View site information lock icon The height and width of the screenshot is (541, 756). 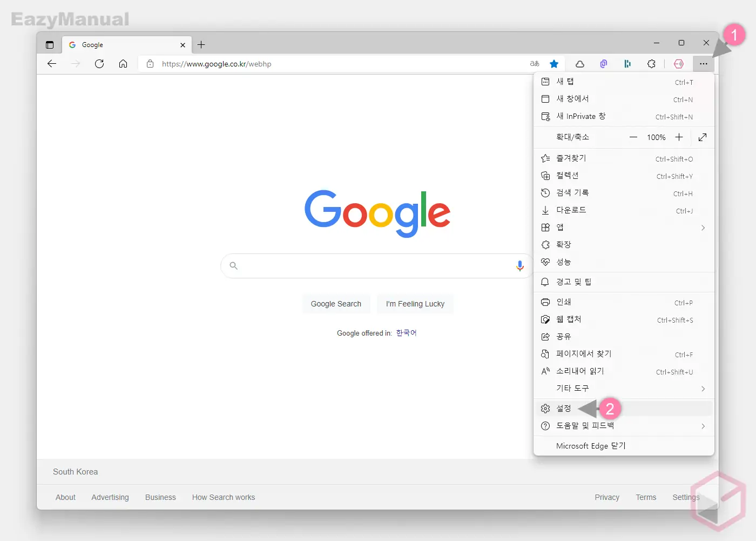(150, 64)
